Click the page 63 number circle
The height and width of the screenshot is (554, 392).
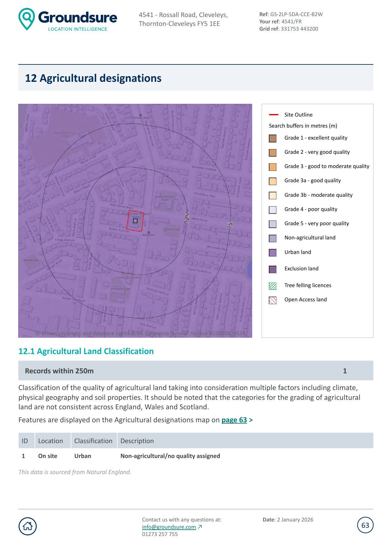point(365,525)
